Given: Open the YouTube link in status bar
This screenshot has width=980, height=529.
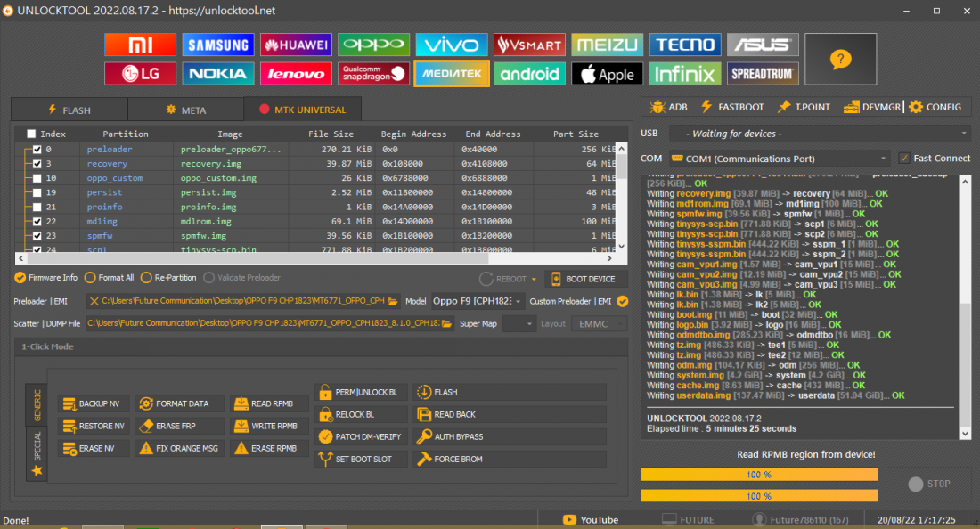Looking at the screenshot, I should tap(591, 519).
